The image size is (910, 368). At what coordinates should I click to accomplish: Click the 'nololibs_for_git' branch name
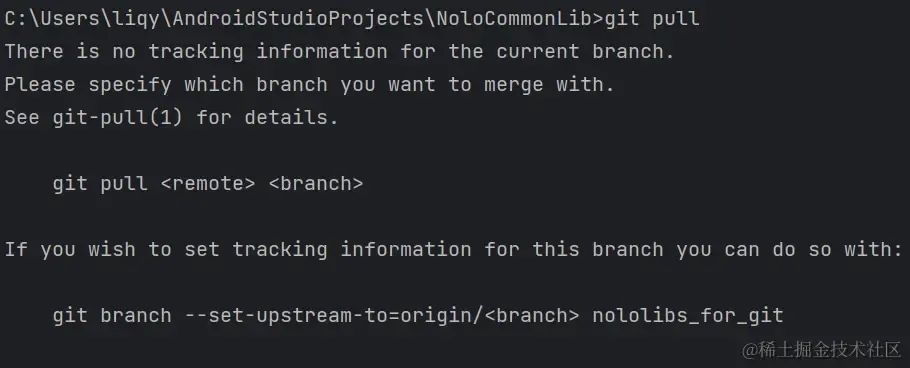point(688,316)
